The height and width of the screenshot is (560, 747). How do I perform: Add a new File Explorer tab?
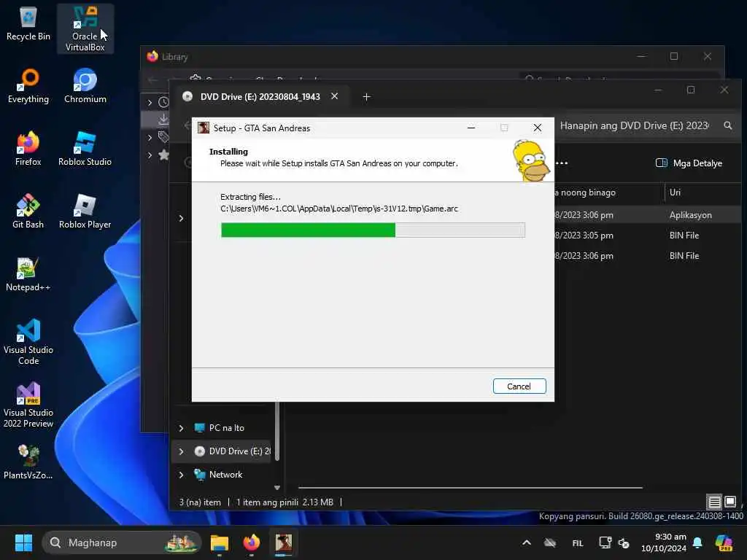[366, 97]
